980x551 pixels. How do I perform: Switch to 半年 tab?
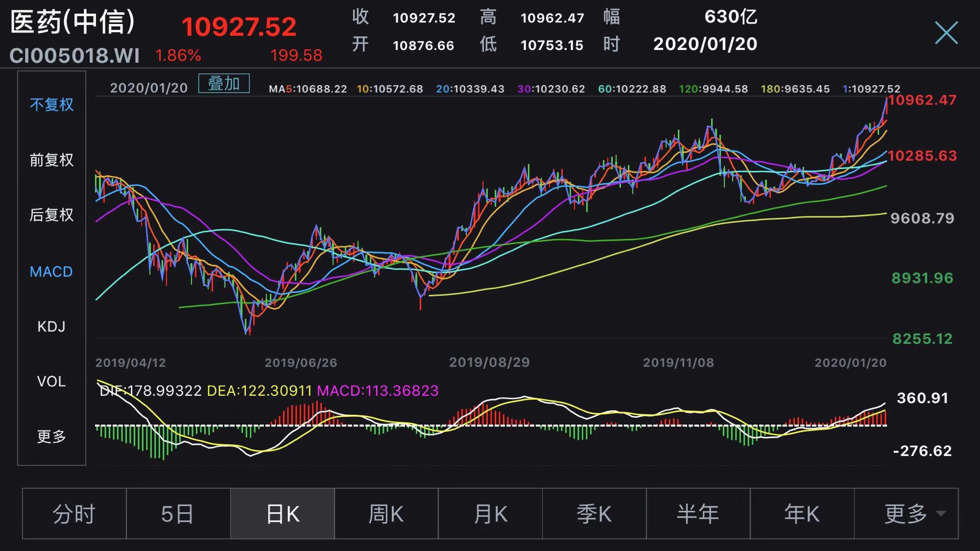[698, 514]
